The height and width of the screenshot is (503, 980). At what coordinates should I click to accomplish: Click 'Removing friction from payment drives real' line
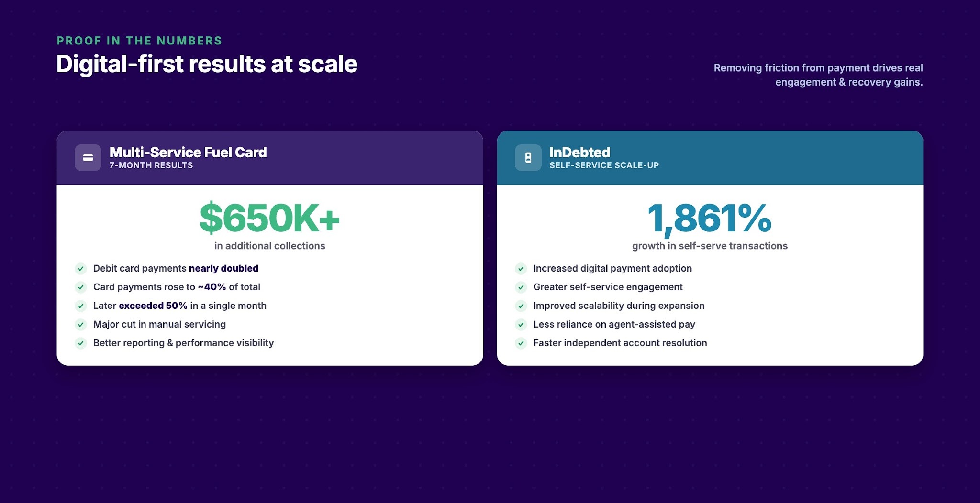[818, 68]
